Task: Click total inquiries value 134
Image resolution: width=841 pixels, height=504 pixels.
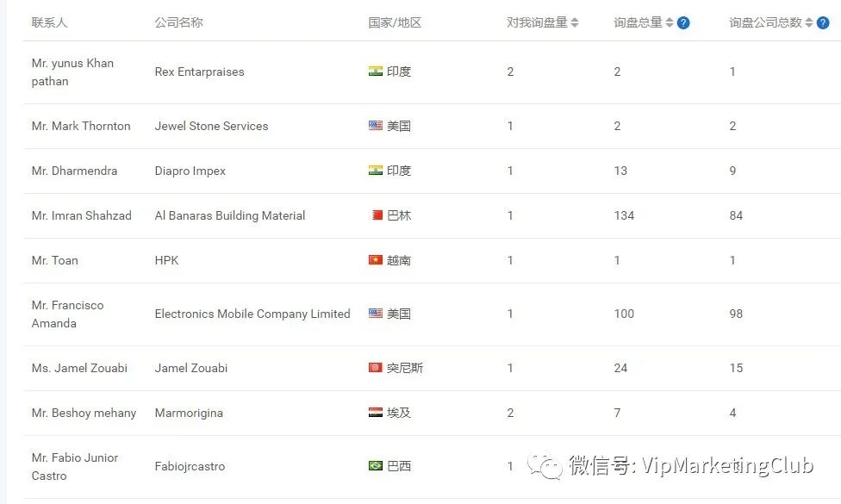Action: coord(624,215)
